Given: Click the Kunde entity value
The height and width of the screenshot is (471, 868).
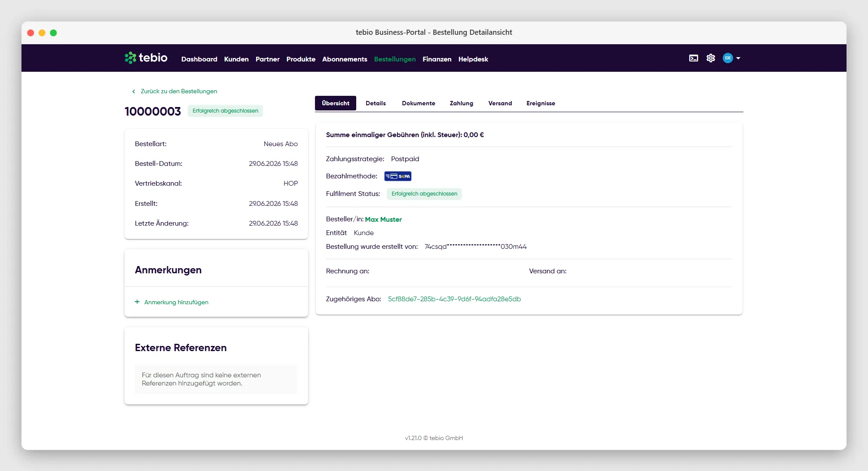Looking at the screenshot, I should pos(364,233).
